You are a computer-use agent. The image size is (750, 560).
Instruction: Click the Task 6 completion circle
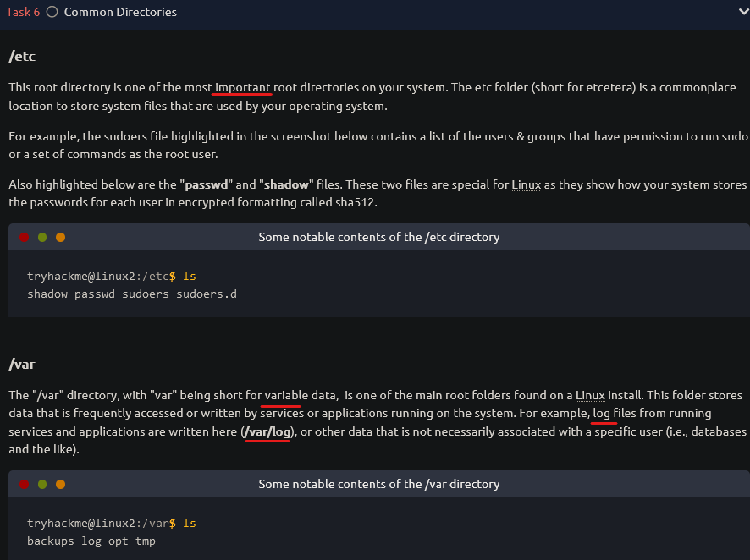[x=52, y=12]
